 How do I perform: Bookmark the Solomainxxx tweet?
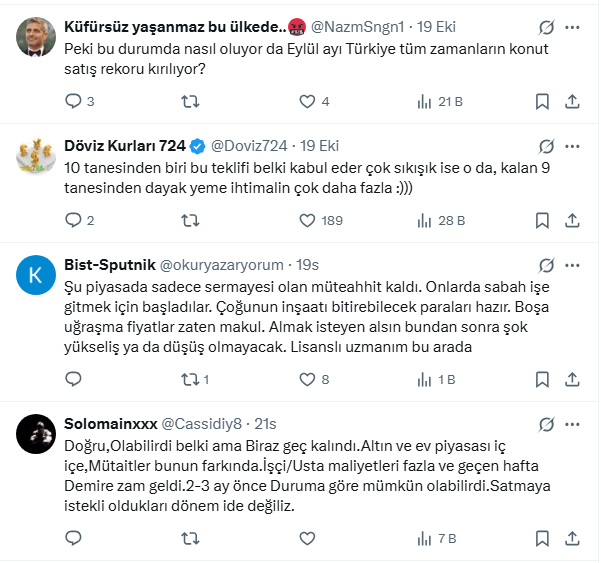541,538
